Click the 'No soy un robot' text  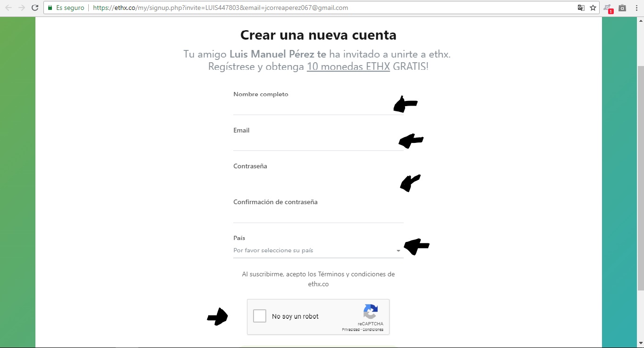click(295, 316)
